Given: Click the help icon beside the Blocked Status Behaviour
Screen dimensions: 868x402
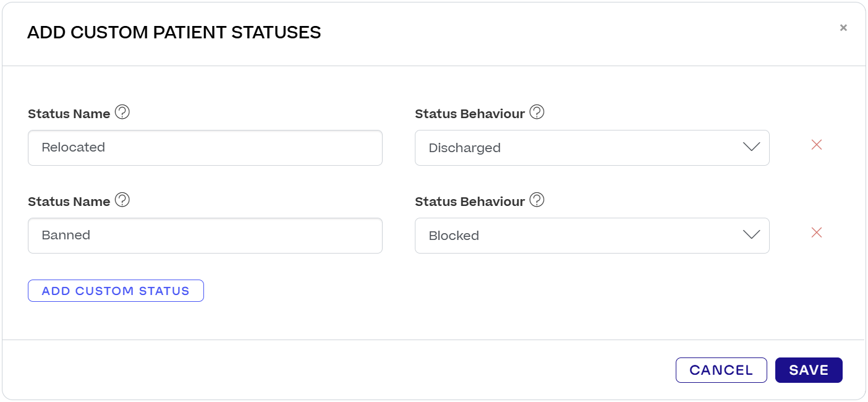Looking at the screenshot, I should coord(537,200).
